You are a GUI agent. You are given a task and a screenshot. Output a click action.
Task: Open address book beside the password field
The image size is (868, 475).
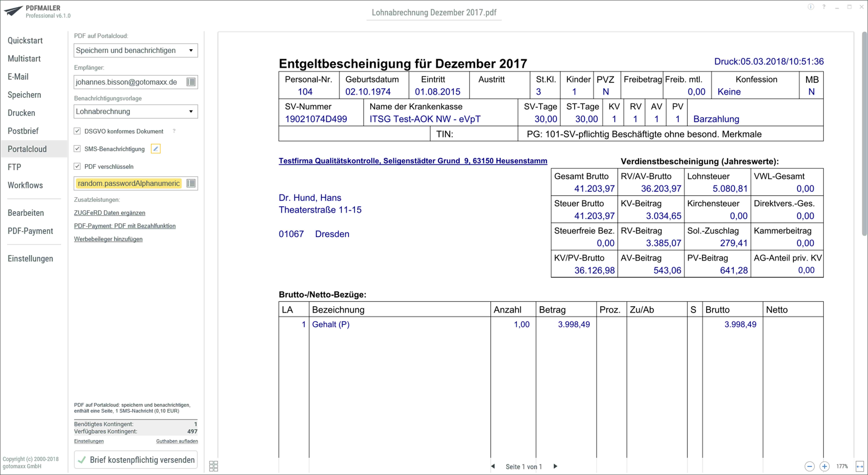pyautogui.click(x=191, y=183)
